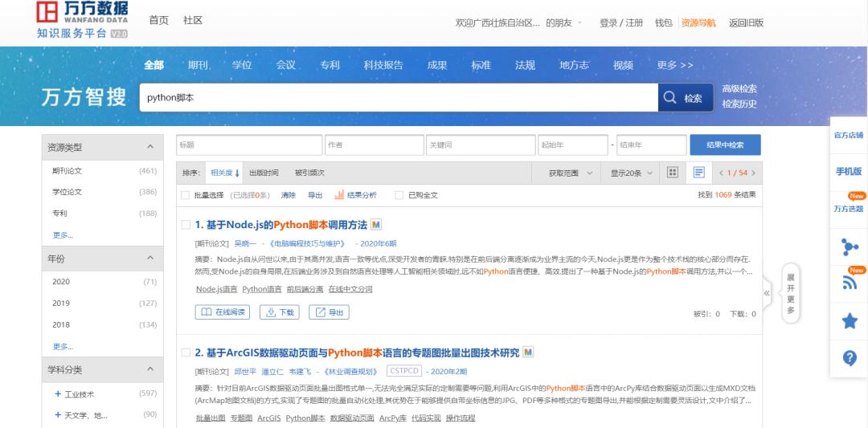The height and width of the screenshot is (428, 868).
Task: Open 显示20条 dropdown
Action: (x=631, y=173)
